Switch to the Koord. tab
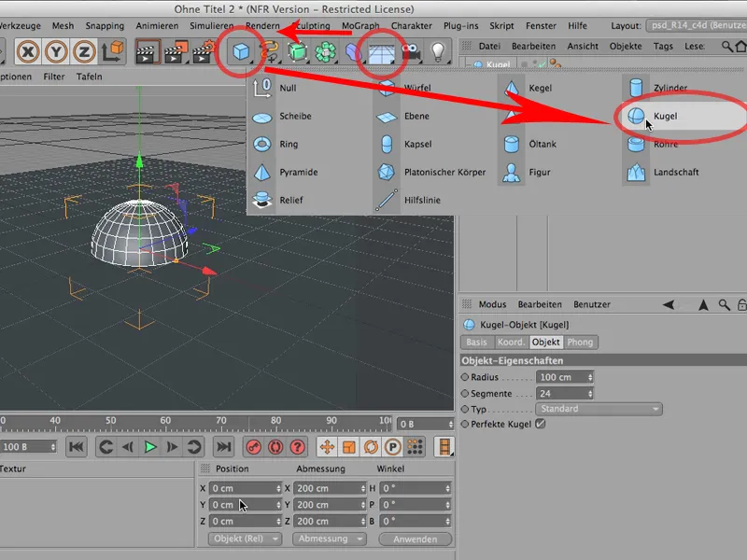 [511, 342]
